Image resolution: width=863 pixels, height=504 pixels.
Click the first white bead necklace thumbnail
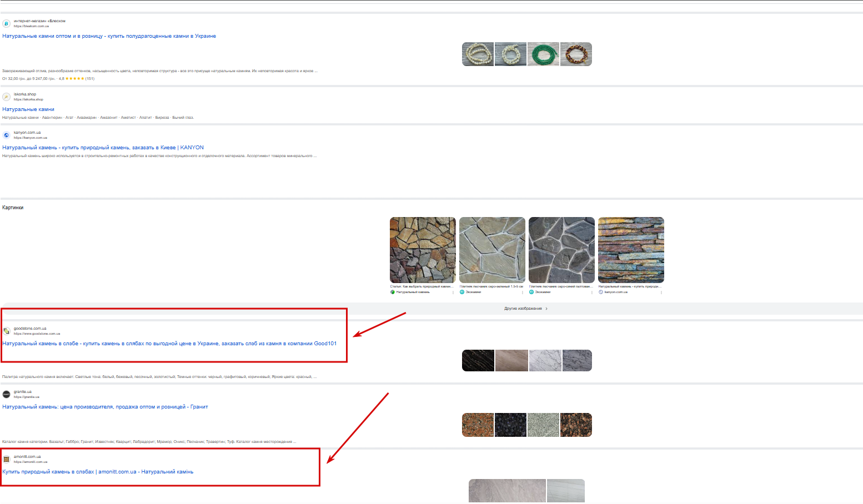click(x=478, y=54)
